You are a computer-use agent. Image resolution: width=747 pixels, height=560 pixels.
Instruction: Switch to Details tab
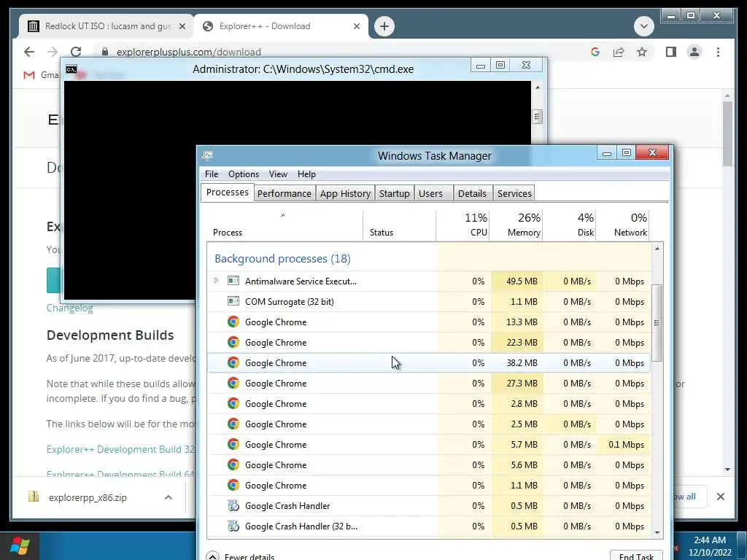pyautogui.click(x=472, y=193)
